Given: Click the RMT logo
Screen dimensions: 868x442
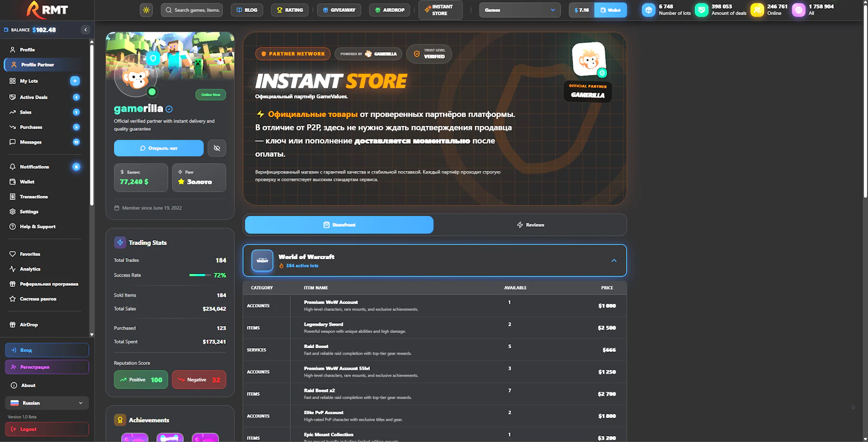Looking at the screenshot, I should pos(47,10).
